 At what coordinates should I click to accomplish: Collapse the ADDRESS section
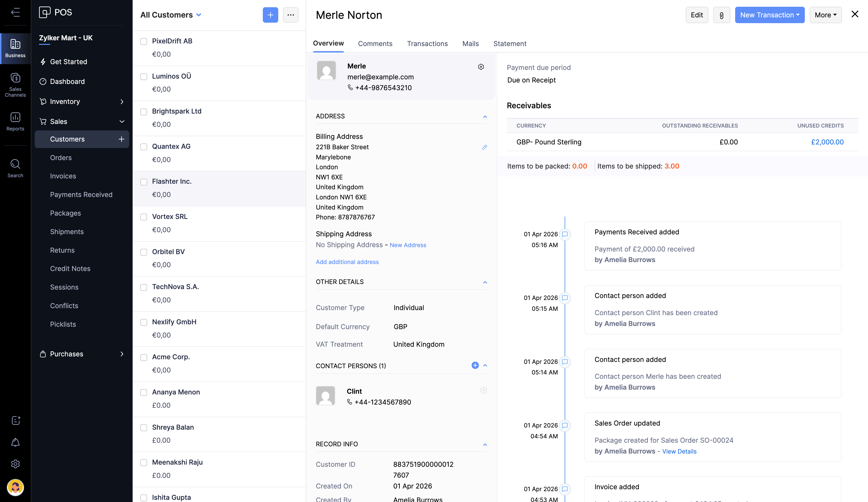[485, 116]
